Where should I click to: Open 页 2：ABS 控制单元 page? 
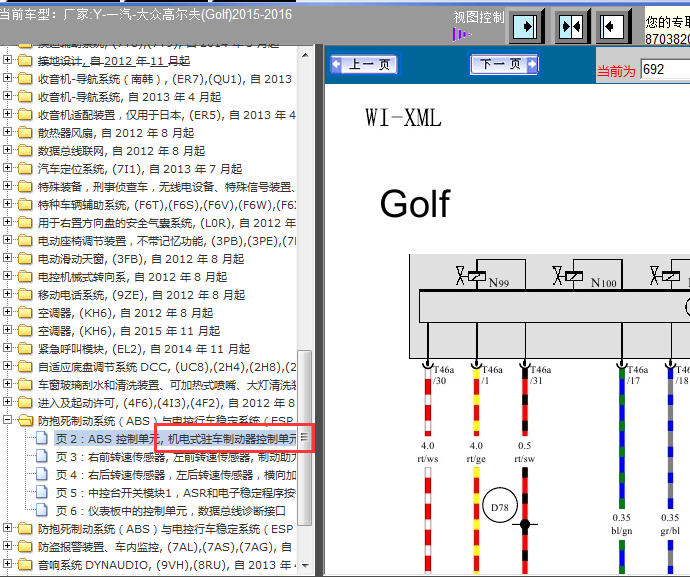[176, 439]
